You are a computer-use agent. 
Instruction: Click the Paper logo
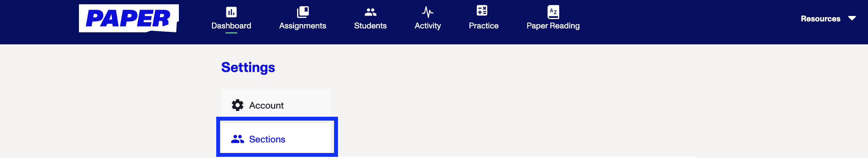pos(129,18)
